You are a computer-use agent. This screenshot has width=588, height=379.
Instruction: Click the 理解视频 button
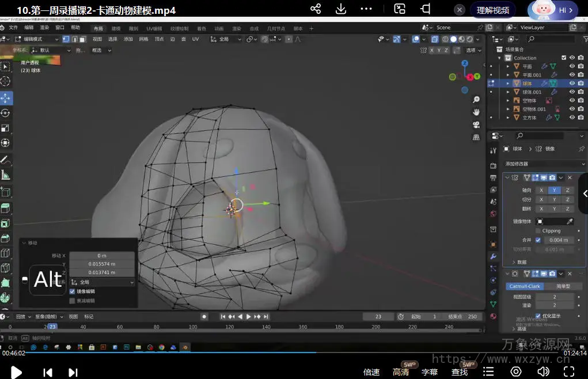493,10
